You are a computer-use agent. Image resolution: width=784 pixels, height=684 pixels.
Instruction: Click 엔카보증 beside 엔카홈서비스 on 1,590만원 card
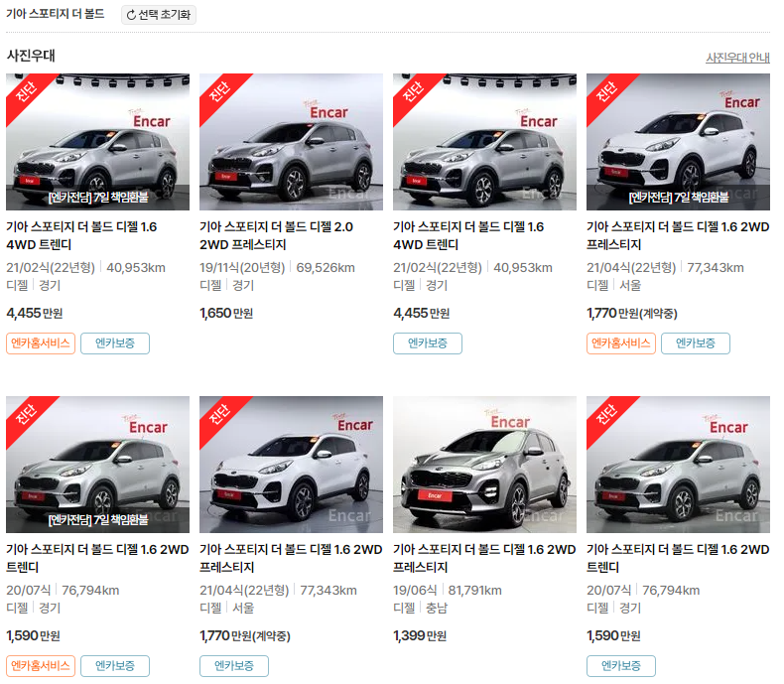pyautogui.click(x=115, y=666)
